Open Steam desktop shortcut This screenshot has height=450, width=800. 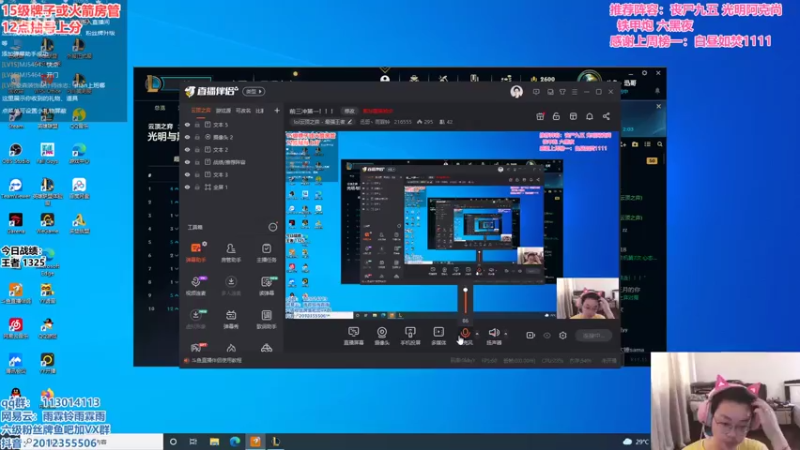16,118
